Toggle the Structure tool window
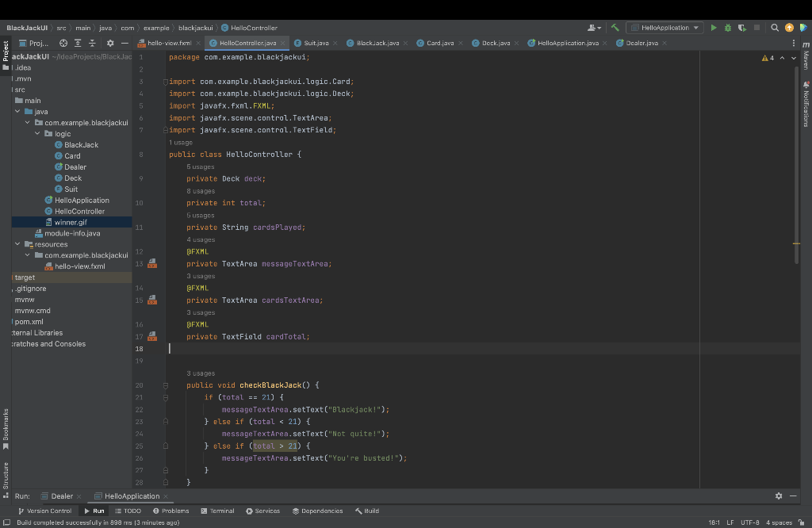812x528 pixels. point(6,476)
